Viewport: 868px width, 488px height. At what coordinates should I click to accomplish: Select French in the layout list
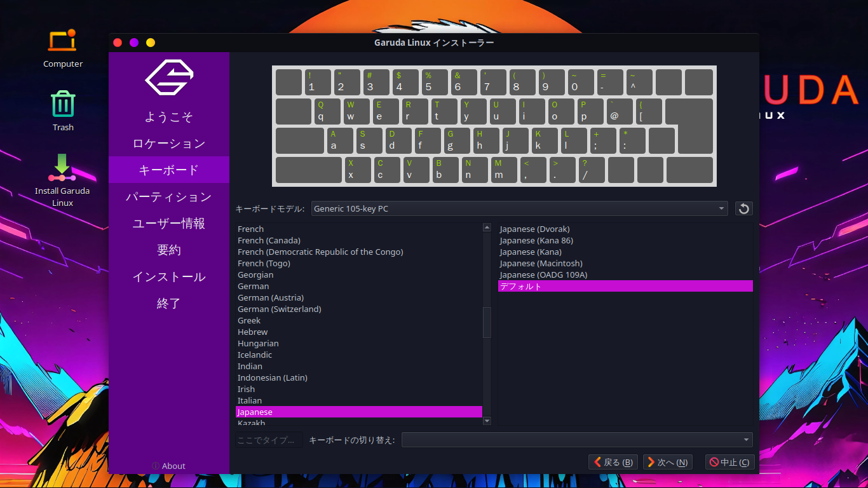[x=359, y=229]
